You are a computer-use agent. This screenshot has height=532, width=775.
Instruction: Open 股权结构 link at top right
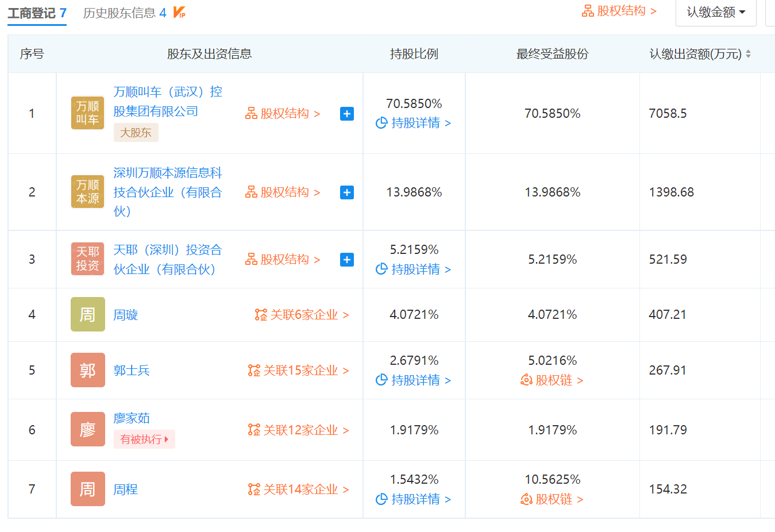coord(619,11)
